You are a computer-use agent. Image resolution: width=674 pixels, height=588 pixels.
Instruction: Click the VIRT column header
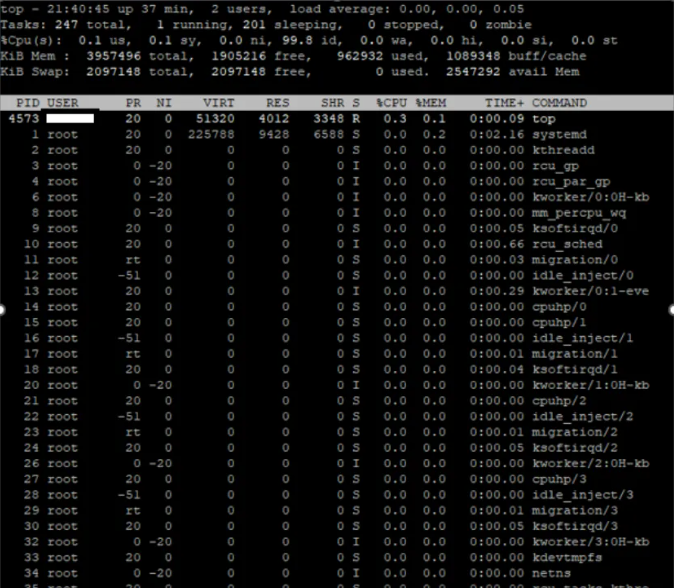pyautogui.click(x=219, y=103)
